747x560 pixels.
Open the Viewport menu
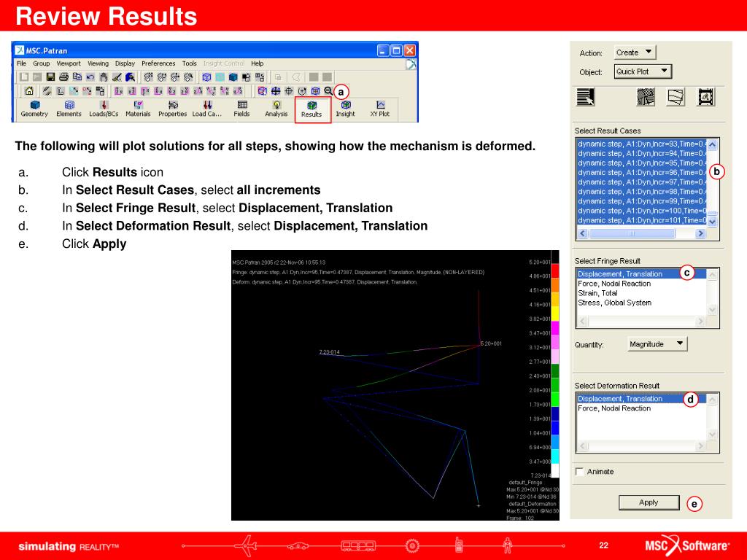[69, 63]
